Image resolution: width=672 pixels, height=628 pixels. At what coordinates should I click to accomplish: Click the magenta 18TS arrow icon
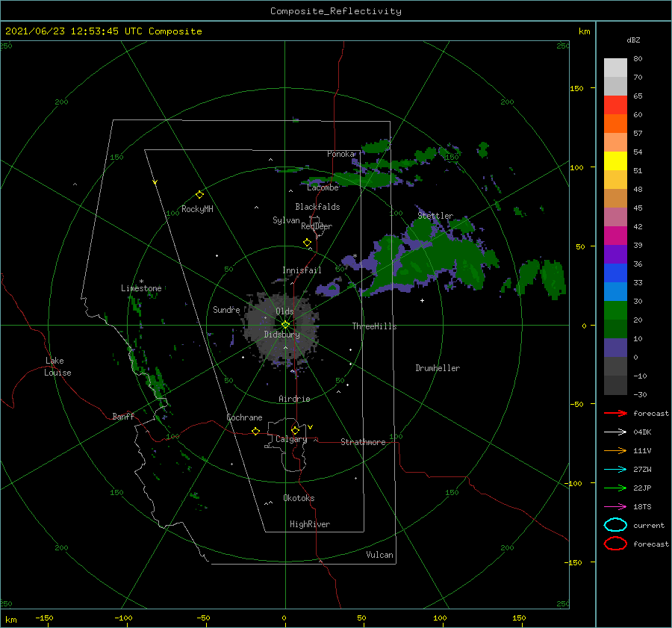click(615, 507)
